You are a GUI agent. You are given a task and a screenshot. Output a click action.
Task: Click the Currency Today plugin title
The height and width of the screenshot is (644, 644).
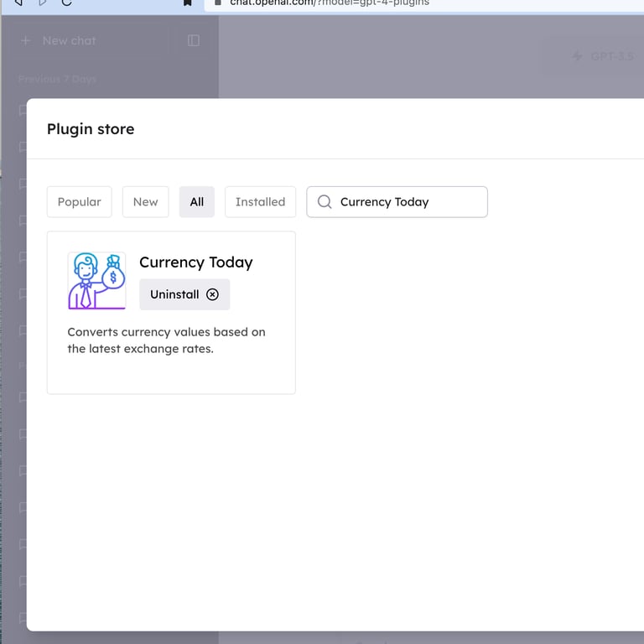point(196,262)
